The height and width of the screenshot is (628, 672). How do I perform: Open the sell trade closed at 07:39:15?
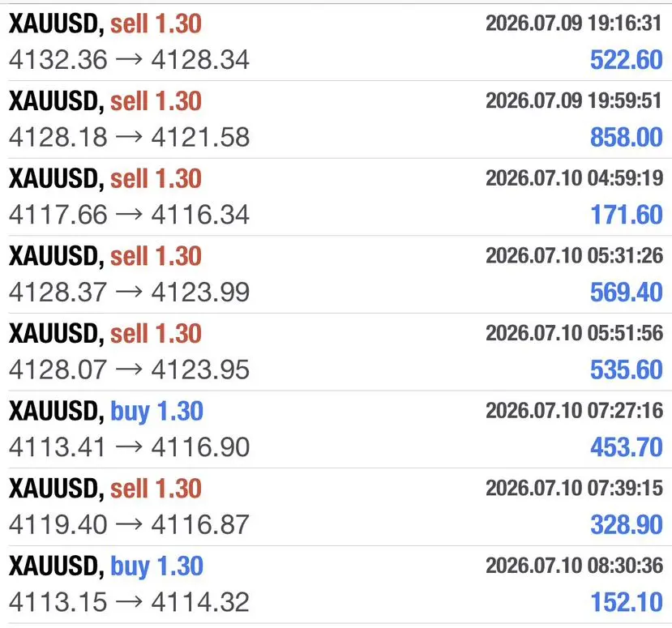(336, 506)
